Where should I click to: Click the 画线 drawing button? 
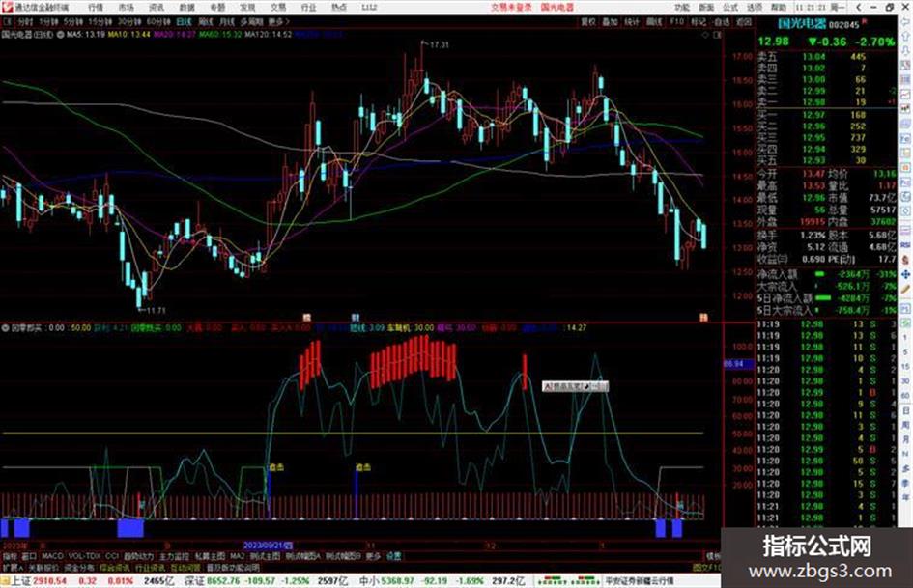click(x=654, y=21)
